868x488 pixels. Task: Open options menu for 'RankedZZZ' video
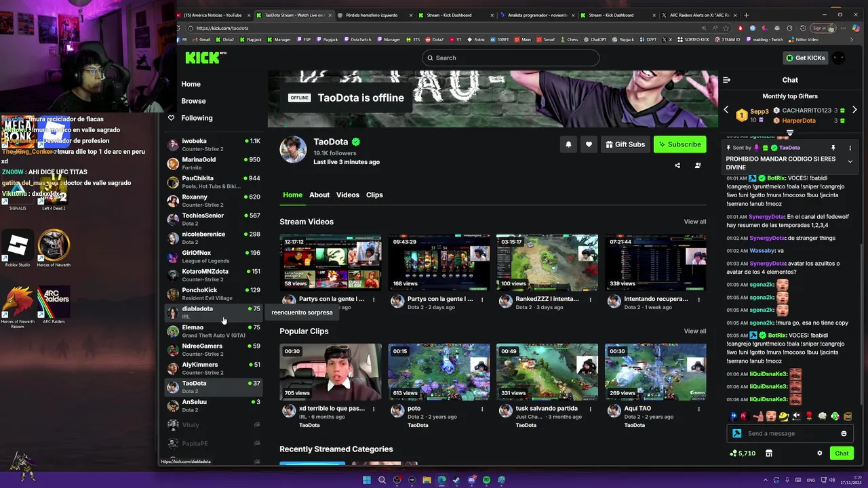tap(591, 300)
